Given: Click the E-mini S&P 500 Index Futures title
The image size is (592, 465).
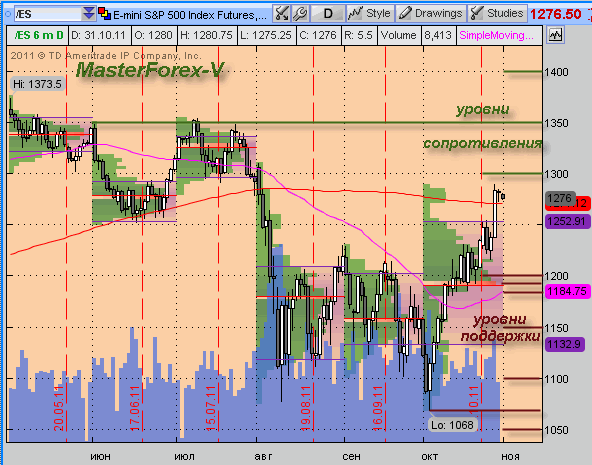Looking at the screenshot, I should (x=190, y=15).
